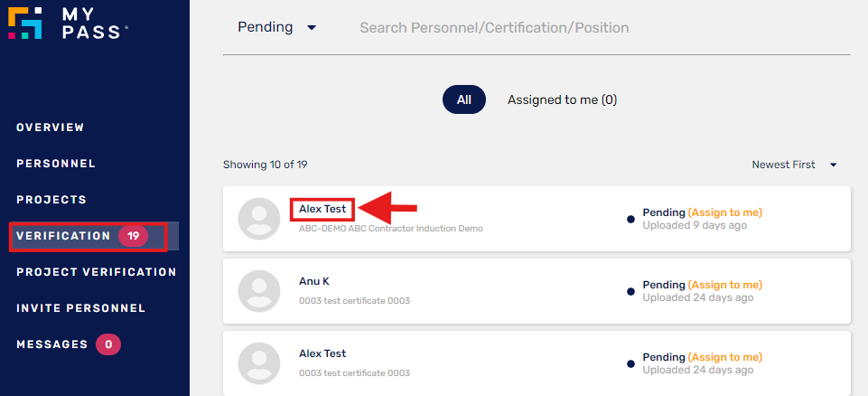Viewport: 868px width, 396px height.
Task: Open the Pending status filter dropdown
Action: coord(276,27)
